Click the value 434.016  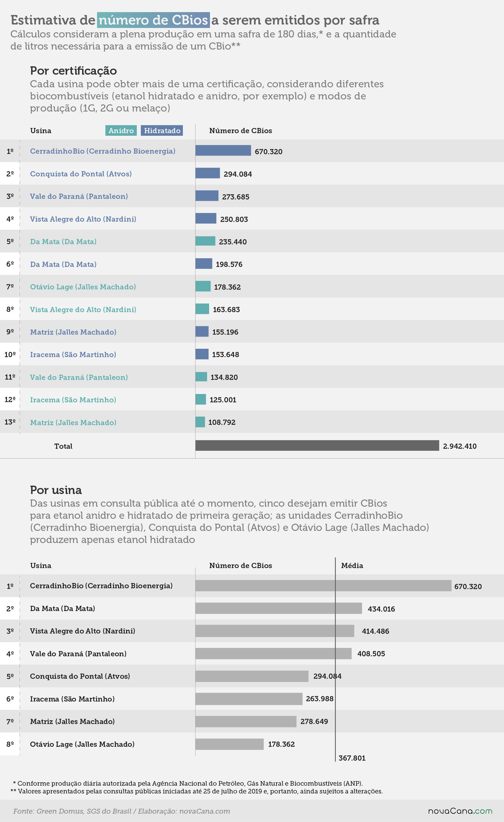coord(381,609)
